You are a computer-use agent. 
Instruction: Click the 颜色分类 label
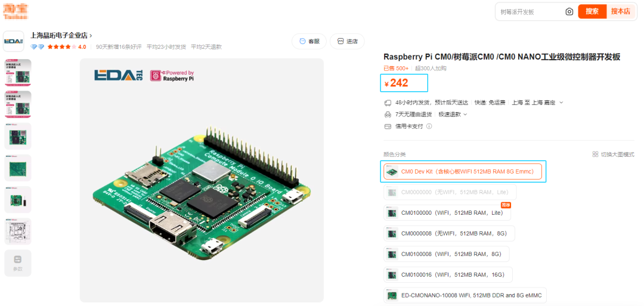[x=395, y=154]
